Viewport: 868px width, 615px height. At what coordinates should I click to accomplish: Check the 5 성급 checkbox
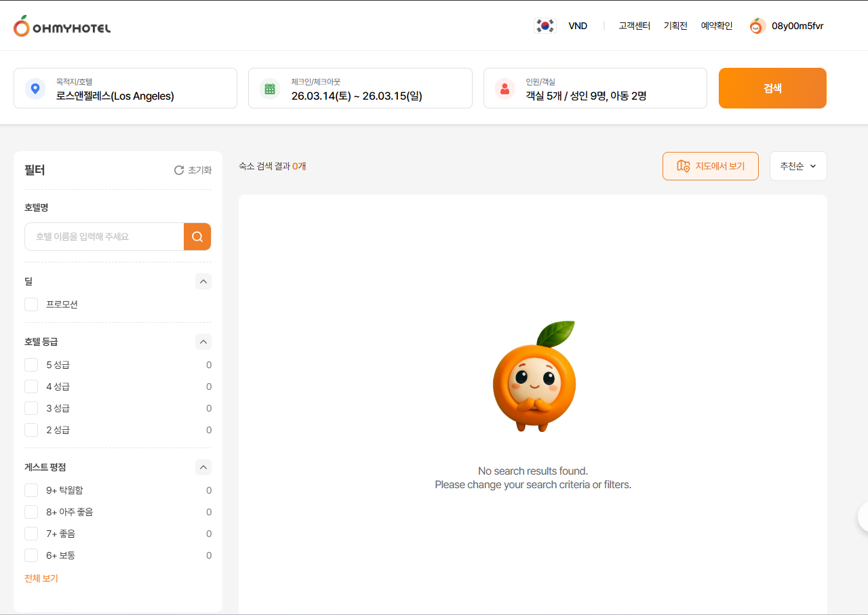(x=31, y=365)
